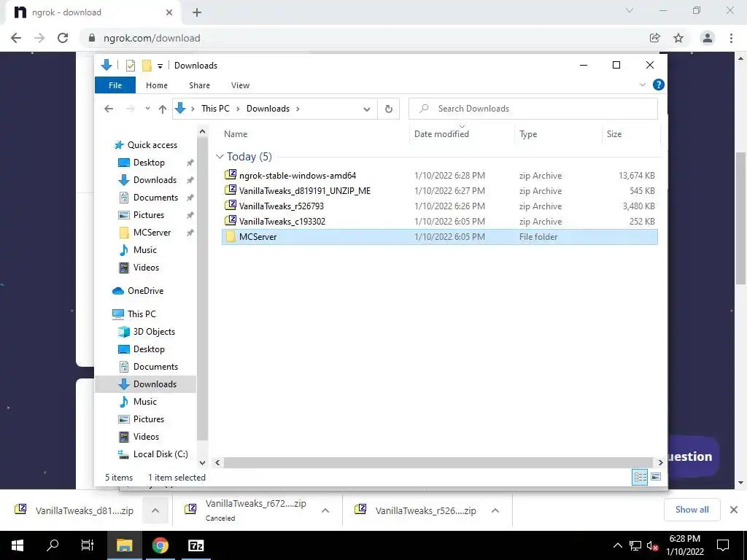Open Documents under Quick access
747x560 pixels.
(155, 198)
